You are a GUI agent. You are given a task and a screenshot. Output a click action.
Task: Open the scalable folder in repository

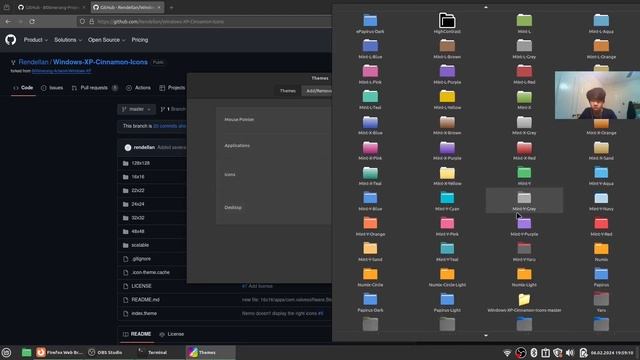[x=140, y=245]
